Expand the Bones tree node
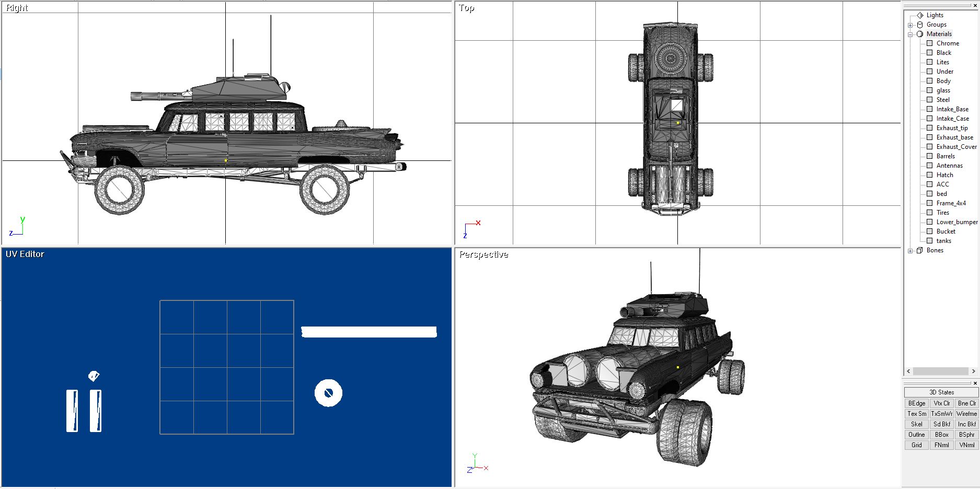This screenshot has width=980, height=489. [x=910, y=251]
